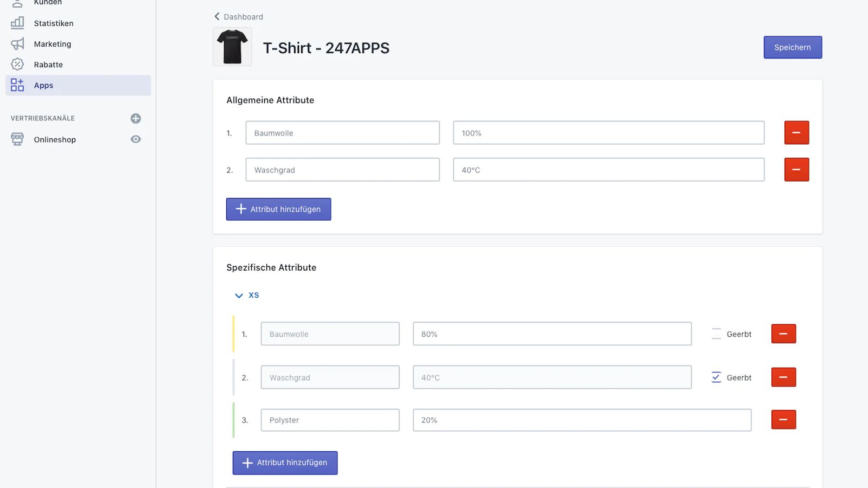
Task: Add attribute under XS section
Action: [285, 463]
